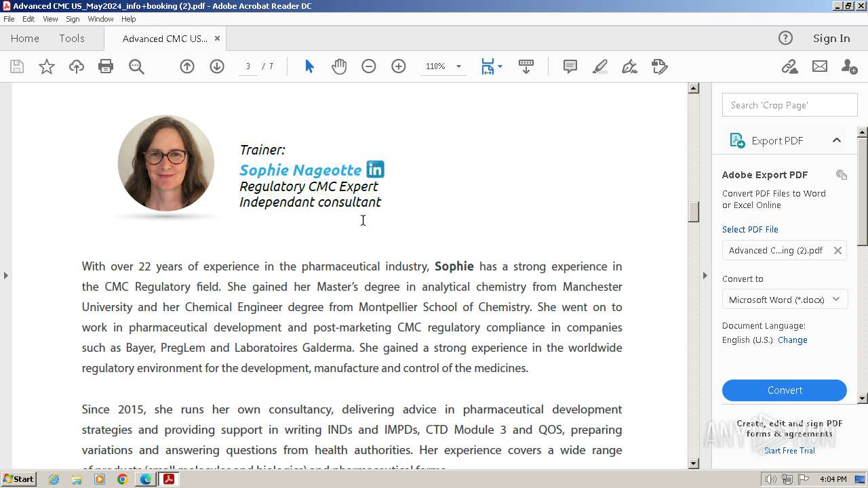Open Convert to Microsoft Word dropdown
The height and width of the screenshot is (488, 868).
point(785,300)
